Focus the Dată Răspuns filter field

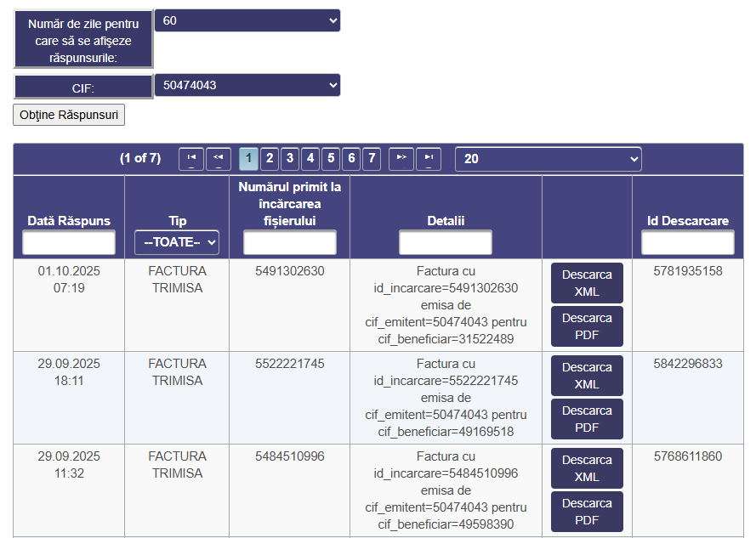[69, 243]
